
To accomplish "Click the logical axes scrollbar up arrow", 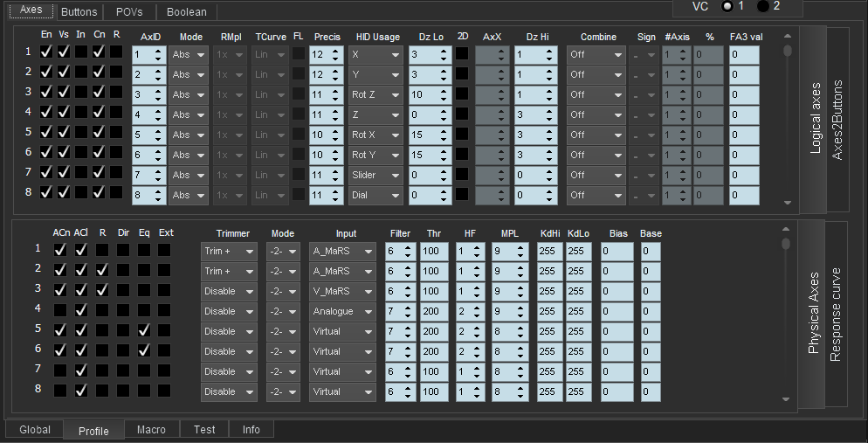I will [x=788, y=36].
